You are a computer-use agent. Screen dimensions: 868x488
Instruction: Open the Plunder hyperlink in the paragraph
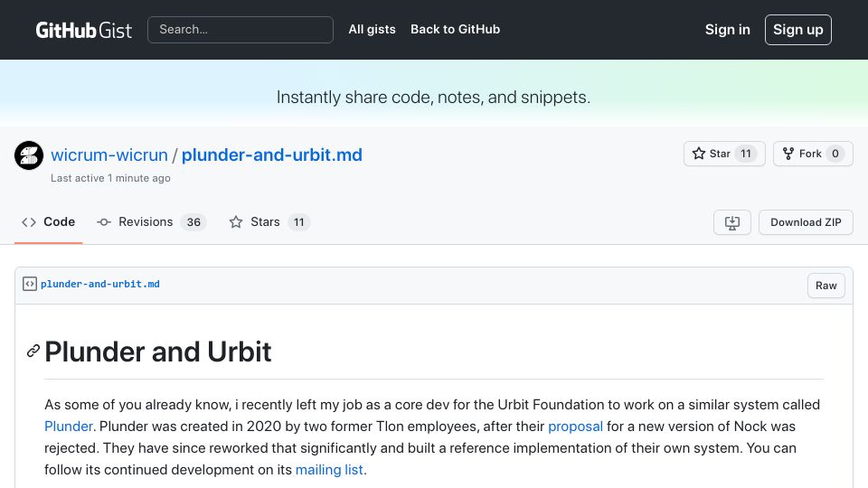(68, 427)
